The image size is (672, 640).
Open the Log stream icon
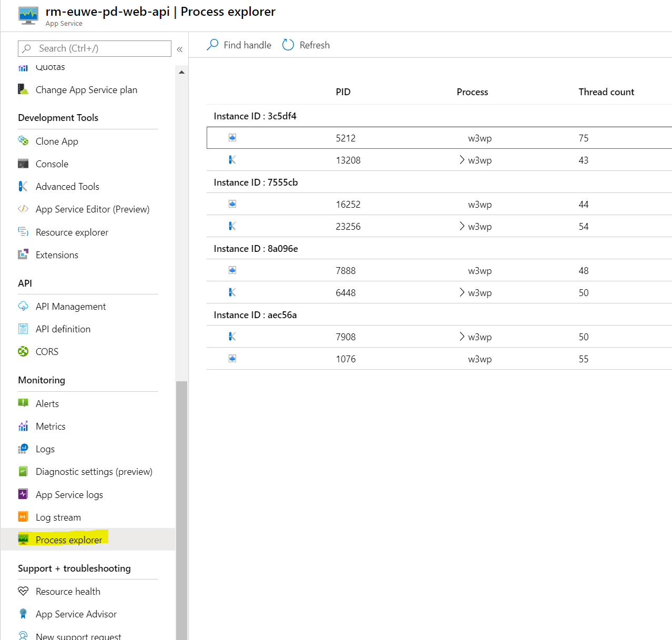pos(23,517)
